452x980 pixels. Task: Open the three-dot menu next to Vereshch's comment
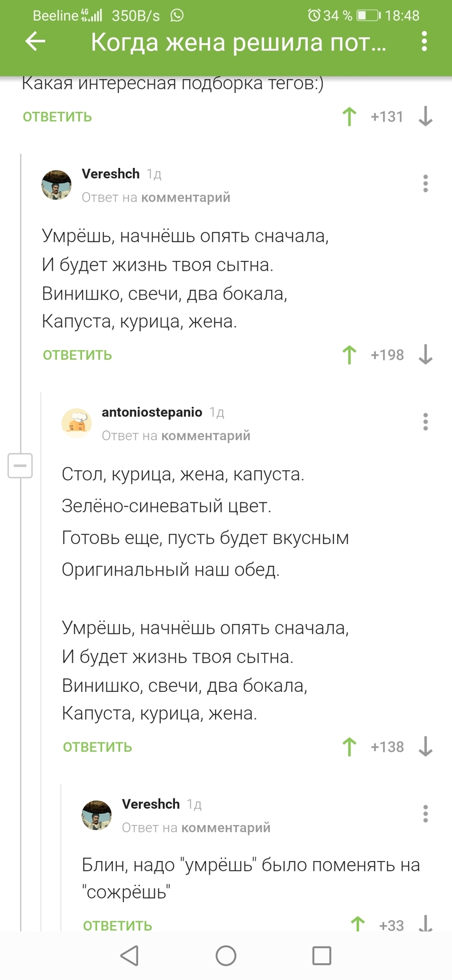[426, 184]
